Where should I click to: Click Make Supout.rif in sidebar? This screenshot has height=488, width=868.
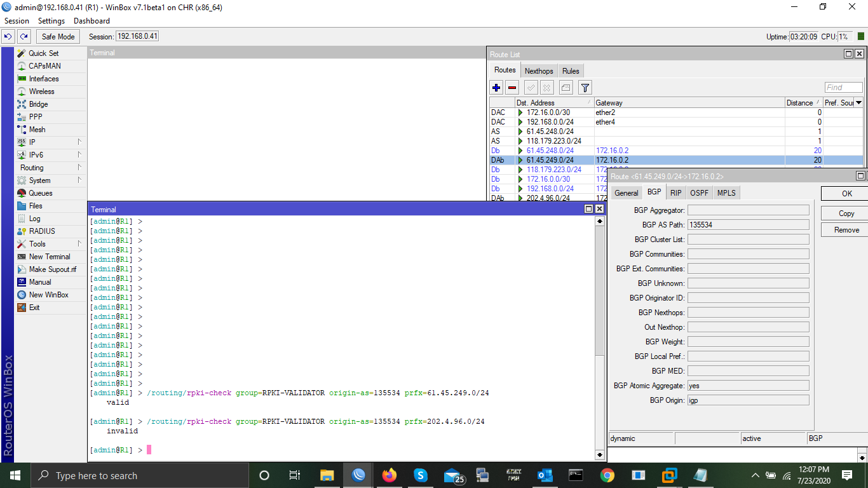pos(52,269)
